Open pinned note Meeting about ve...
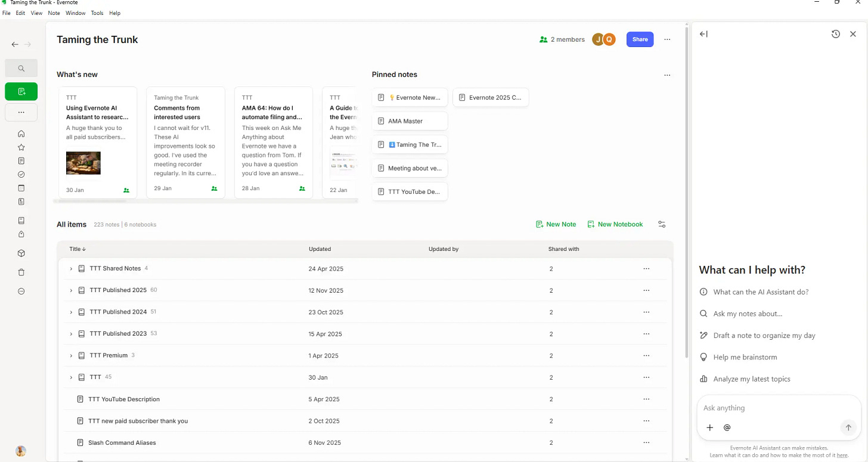This screenshot has height=462, width=868. [x=410, y=168]
